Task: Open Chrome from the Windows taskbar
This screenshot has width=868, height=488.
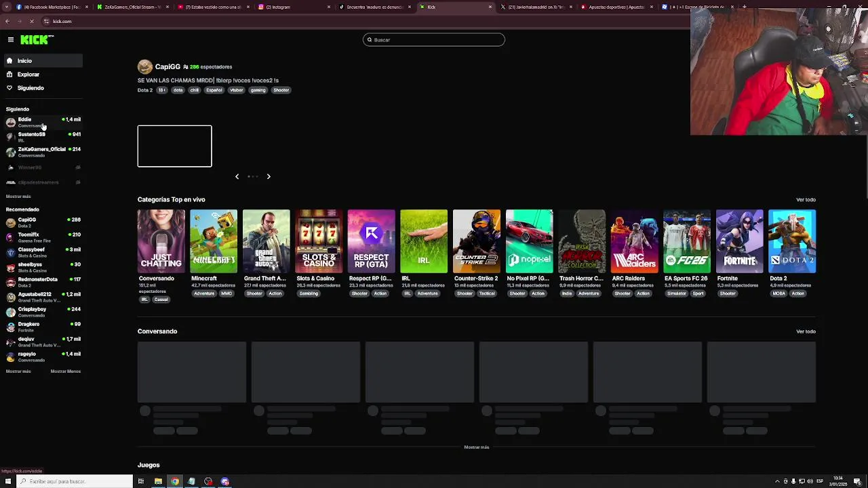Action: [175, 482]
